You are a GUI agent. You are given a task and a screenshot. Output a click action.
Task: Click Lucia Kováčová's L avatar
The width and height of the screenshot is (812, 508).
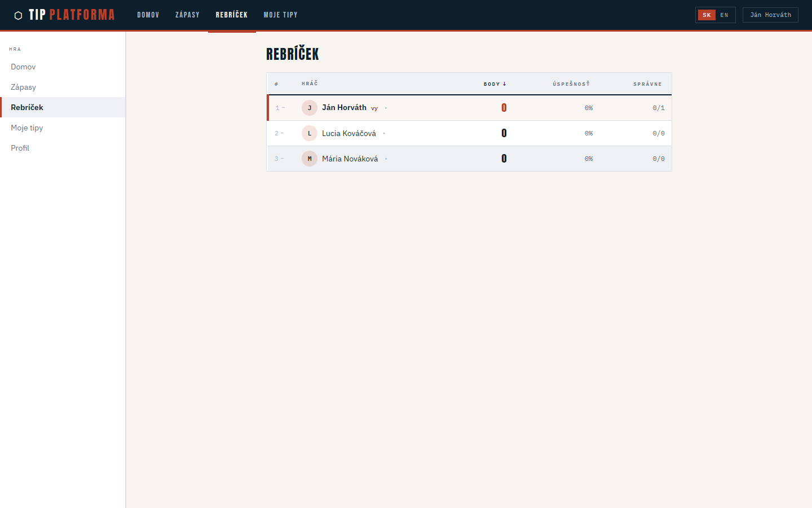[310, 133]
